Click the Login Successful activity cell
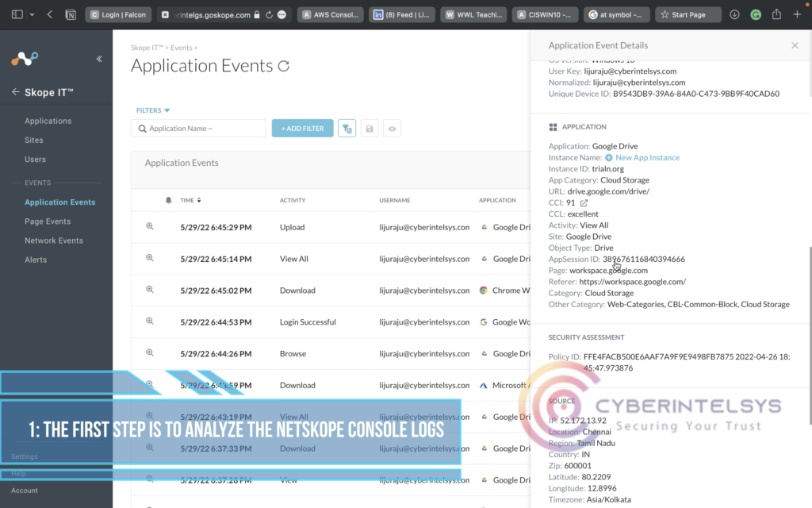The height and width of the screenshot is (508, 812). pos(308,322)
